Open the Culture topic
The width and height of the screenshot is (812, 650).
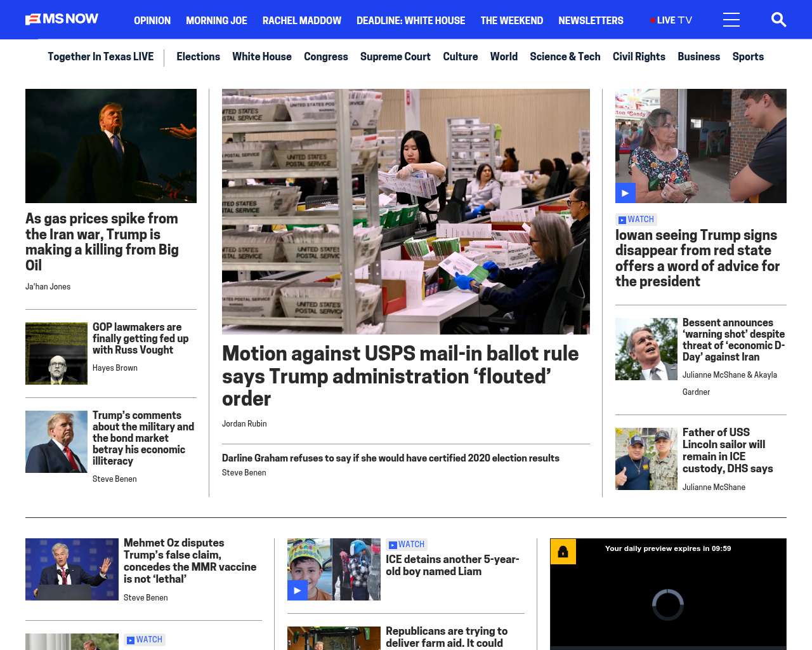461,56
